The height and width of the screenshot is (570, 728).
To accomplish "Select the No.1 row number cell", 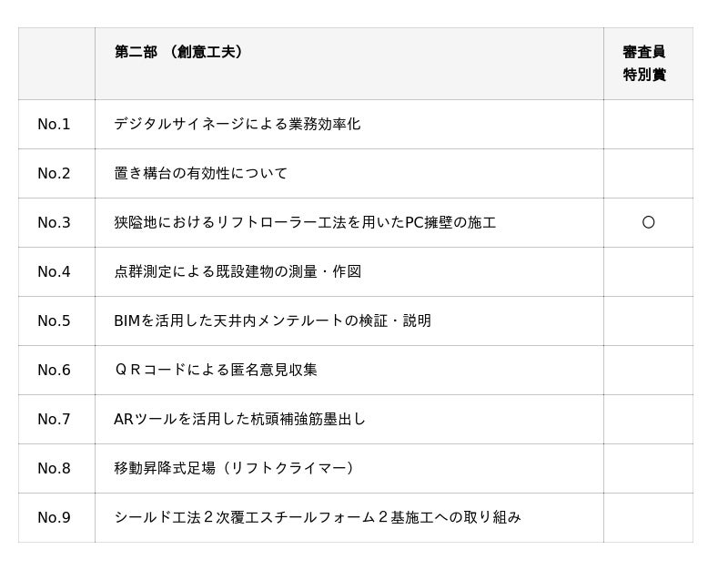I will (x=54, y=124).
